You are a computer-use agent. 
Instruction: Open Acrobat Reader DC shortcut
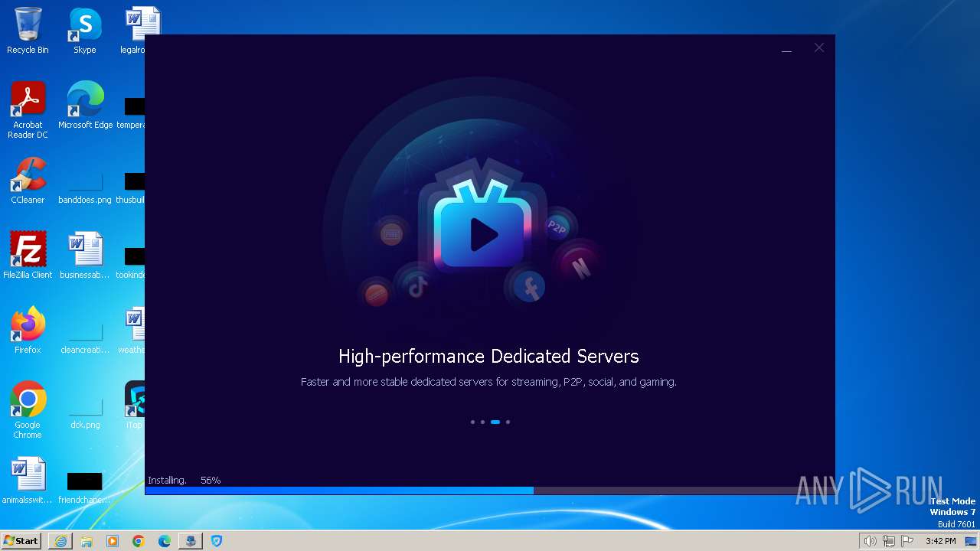coord(28,110)
